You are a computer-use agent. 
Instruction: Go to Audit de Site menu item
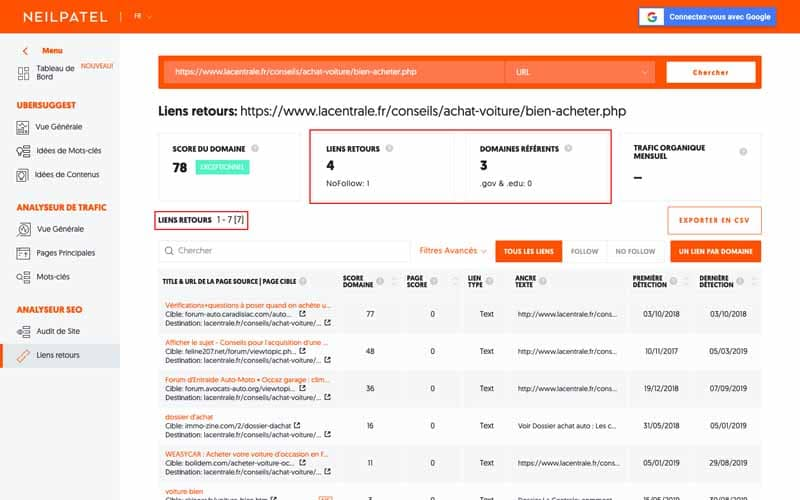pos(58,332)
